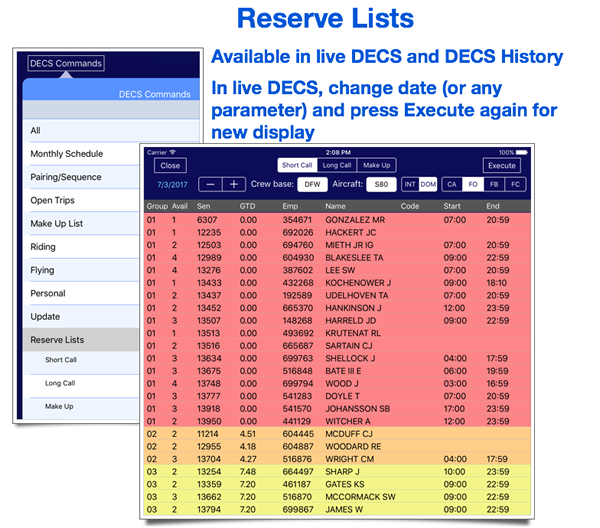Select the DOM division segment

tap(428, 184)
